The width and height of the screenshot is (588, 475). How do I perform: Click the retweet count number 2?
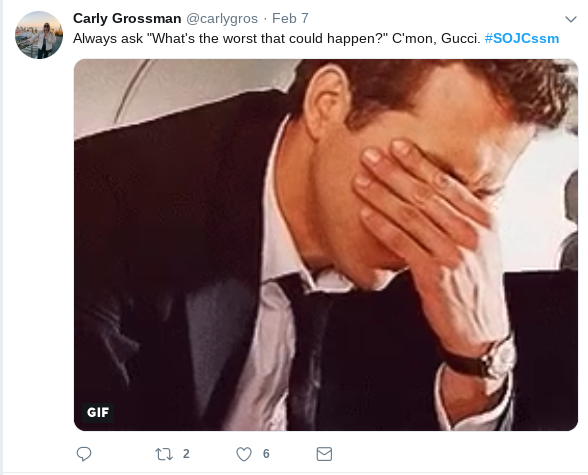pos(186,454)
